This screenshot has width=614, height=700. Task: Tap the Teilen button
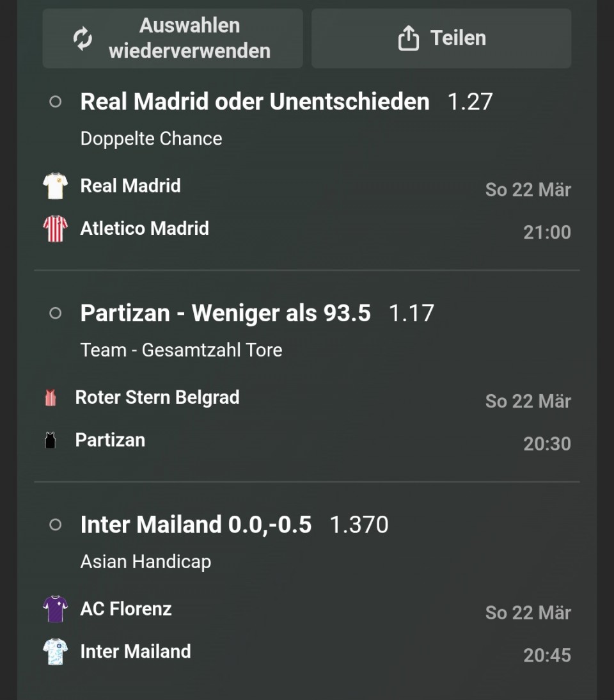click(x=441, y=38)
